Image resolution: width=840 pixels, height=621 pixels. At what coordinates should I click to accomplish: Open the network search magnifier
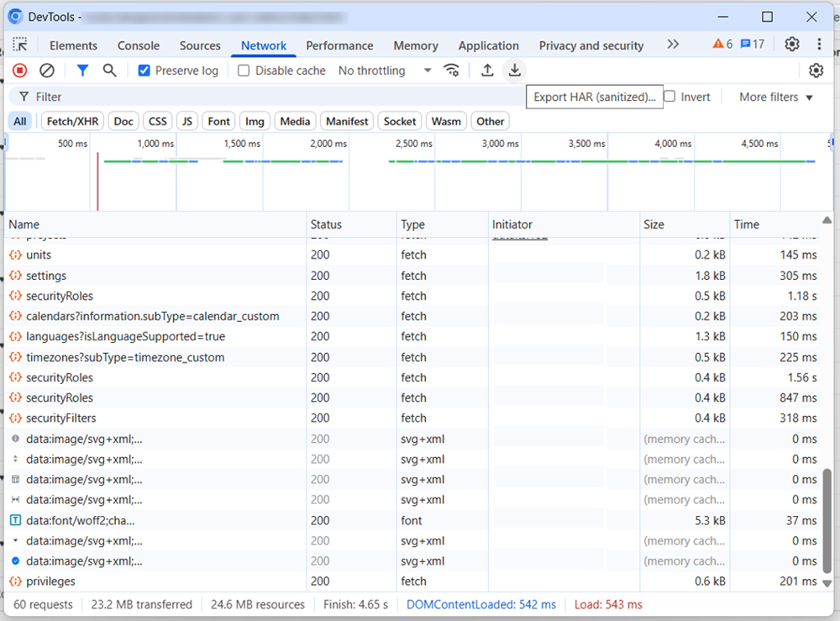coord(109,71)
